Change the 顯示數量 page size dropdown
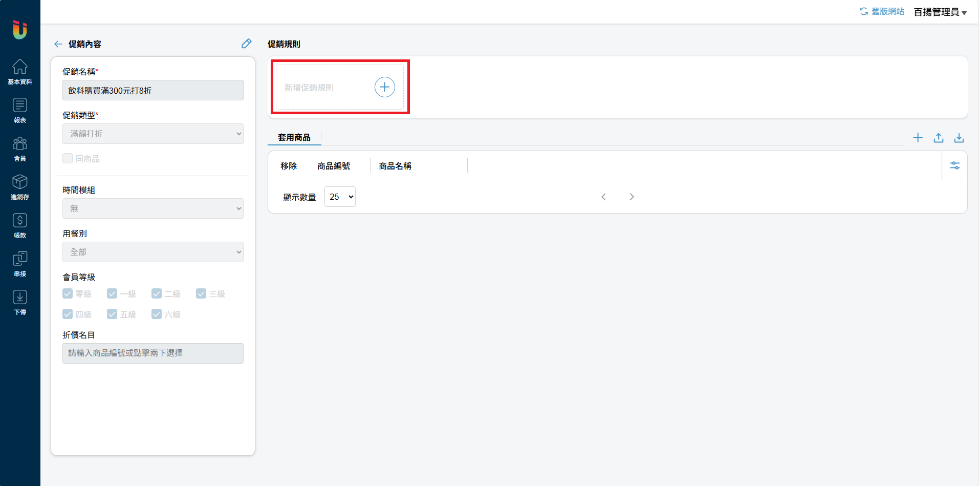This screenshot has height=486, width=980. tap(340, 197)
